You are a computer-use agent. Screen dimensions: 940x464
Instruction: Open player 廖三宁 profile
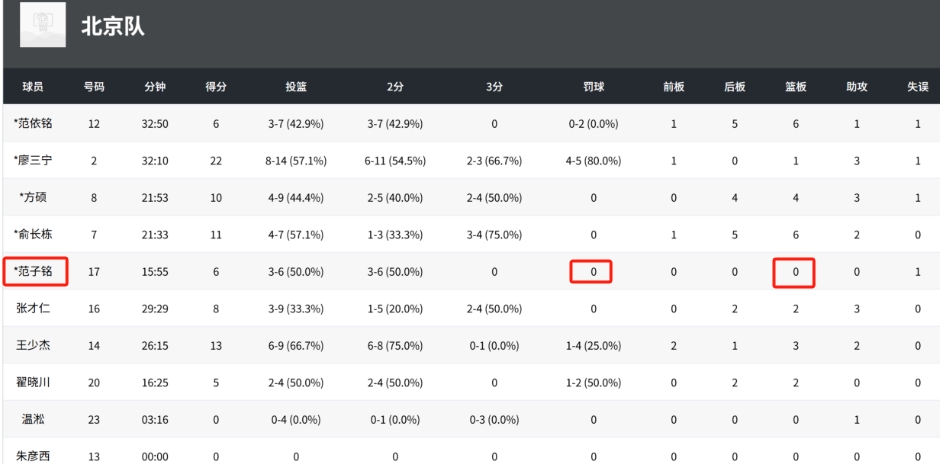pyautogui.click(x=33, y=161)
